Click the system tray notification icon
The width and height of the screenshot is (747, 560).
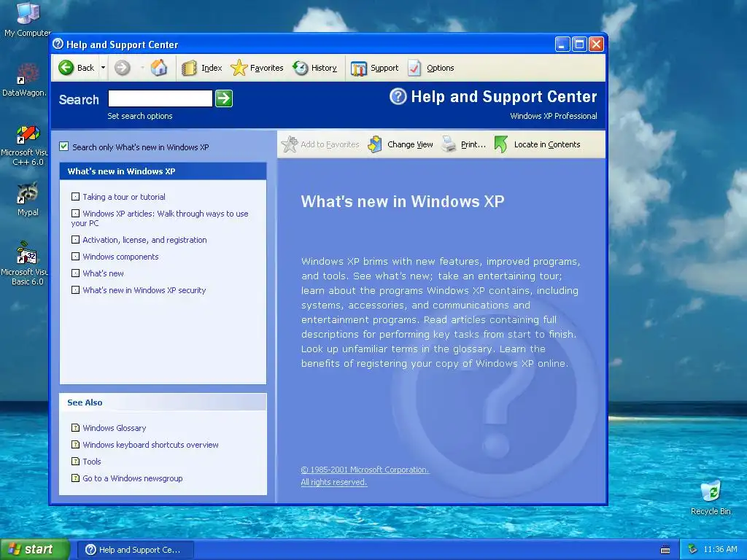(x=692, y=550)
